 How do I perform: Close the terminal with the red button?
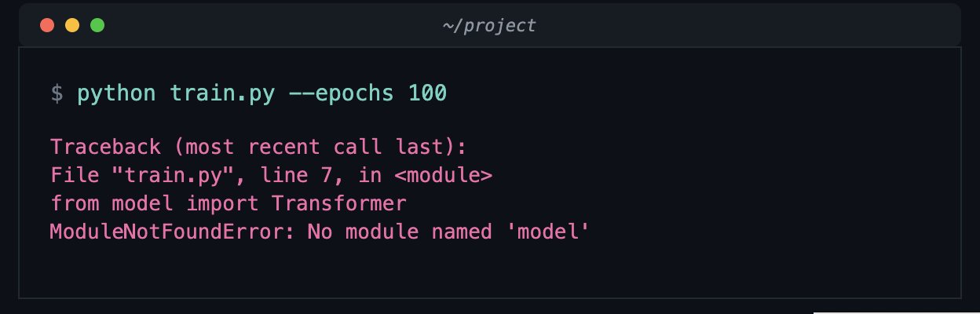[47, 25]
